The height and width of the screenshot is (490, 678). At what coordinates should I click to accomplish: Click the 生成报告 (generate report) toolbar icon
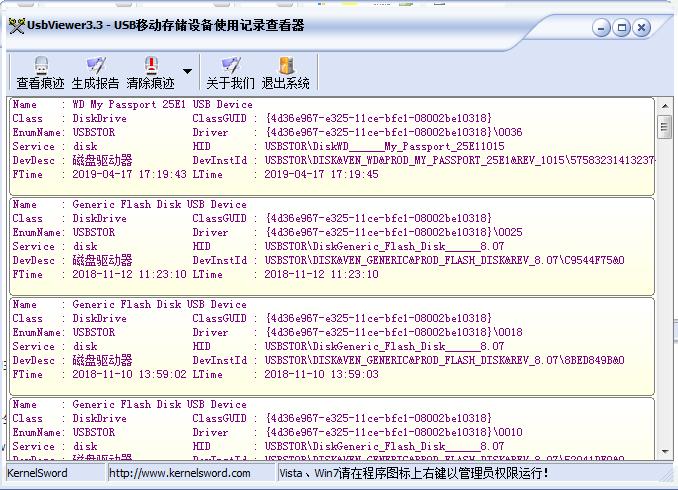point(96,73)
